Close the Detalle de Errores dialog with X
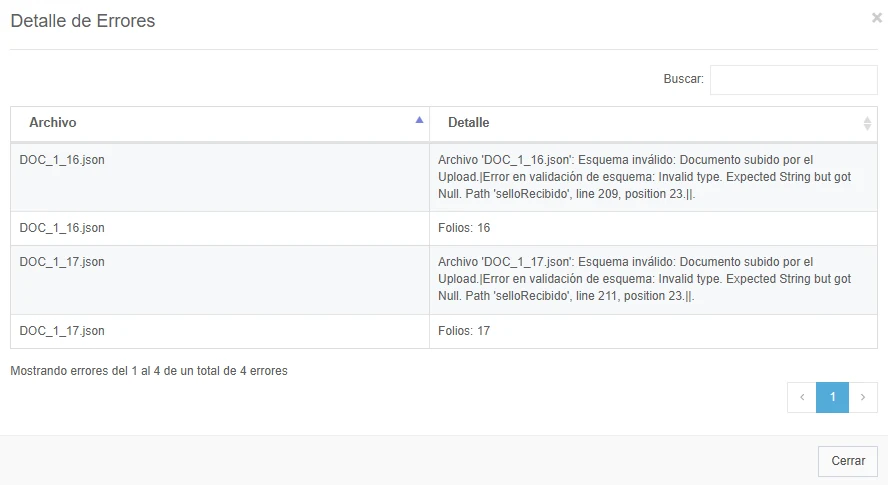Screen dimensions: 888x485 click(877, 18)
